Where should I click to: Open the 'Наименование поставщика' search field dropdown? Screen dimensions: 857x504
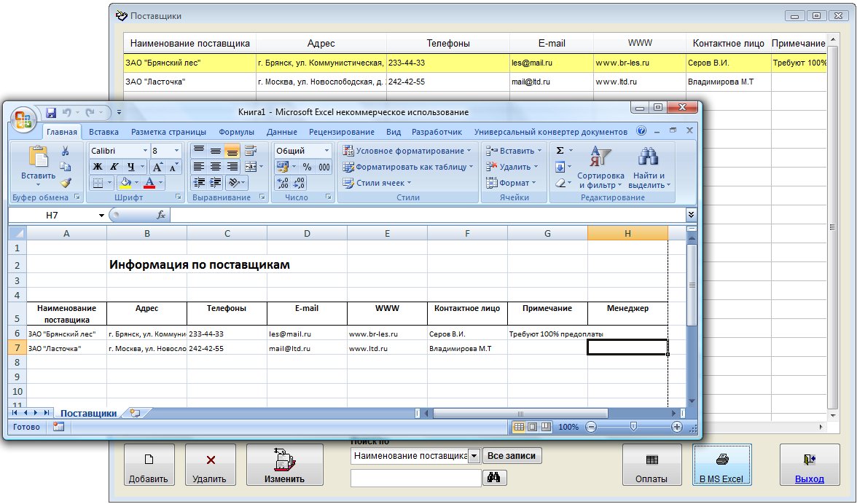474,456
